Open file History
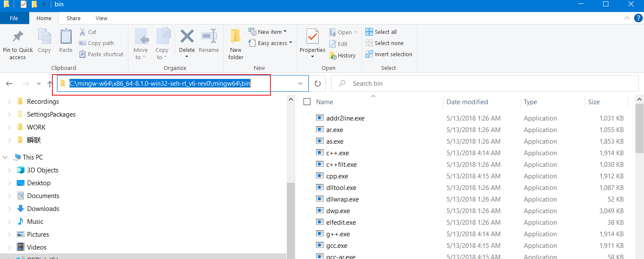Screen dimensions: 644x259 pos(342,55)
